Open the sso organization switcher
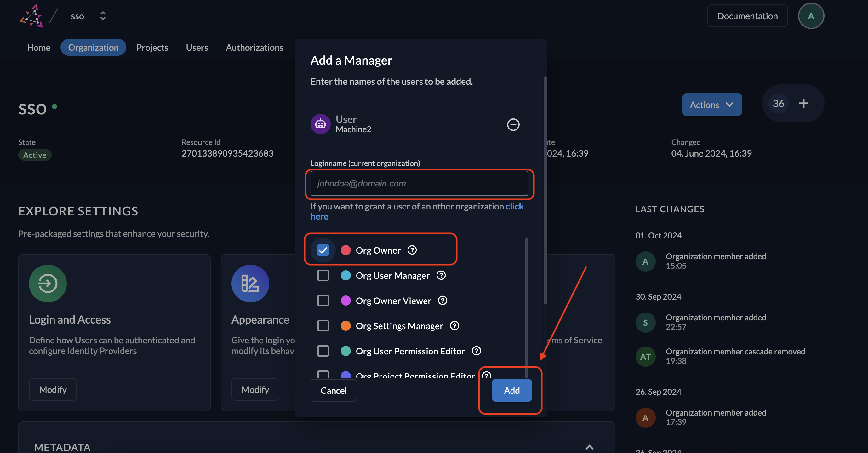This screenshot has height=453, width=868. [x=103, y=16]
